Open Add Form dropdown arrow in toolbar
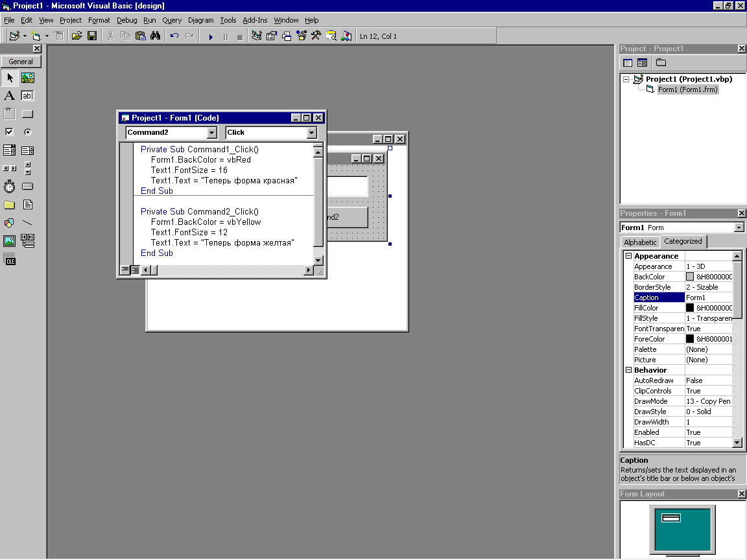This screenshot has width=747, height=560. [x=47, y=36]
